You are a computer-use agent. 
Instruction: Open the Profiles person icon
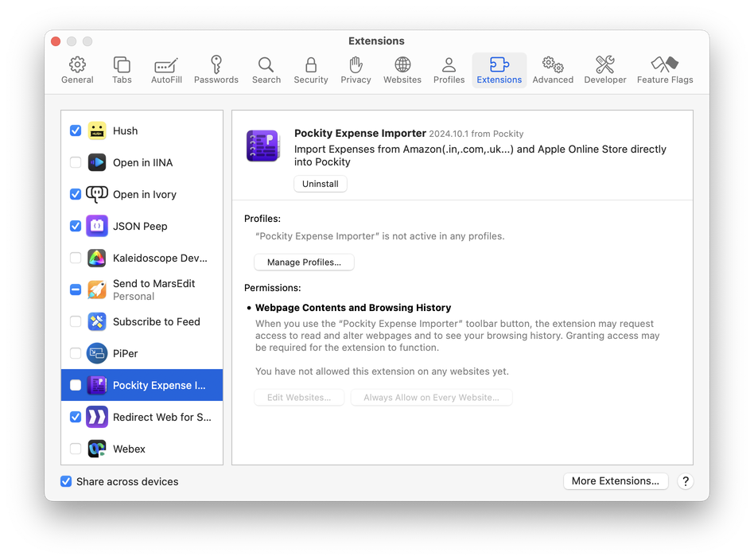pyautogui.click(x=449, y=64)
